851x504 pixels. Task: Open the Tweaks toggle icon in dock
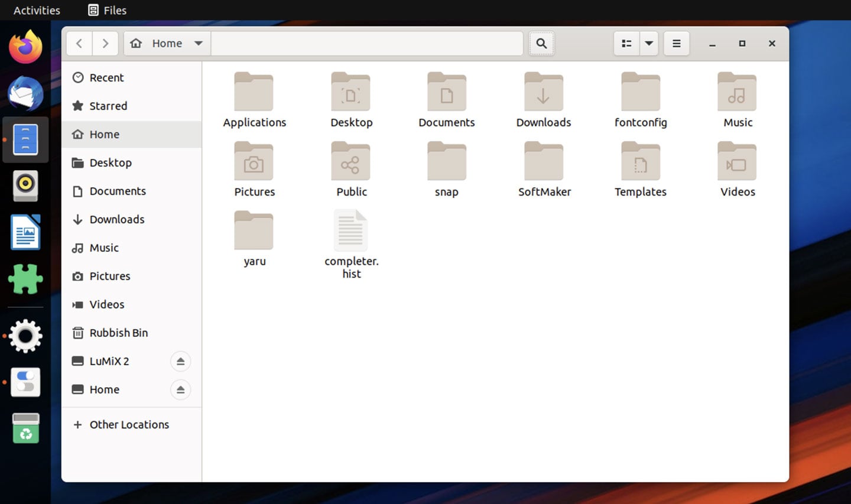coord(25,382)
